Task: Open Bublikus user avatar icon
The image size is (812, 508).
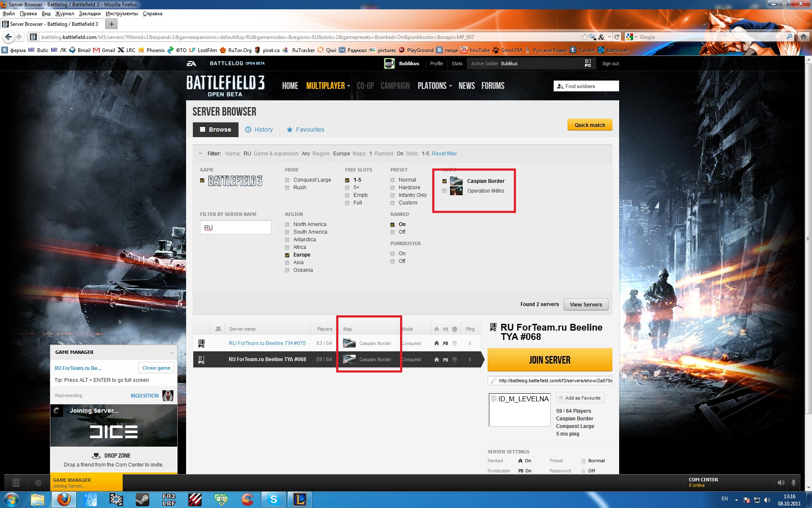Action: (x=389, y=63)
